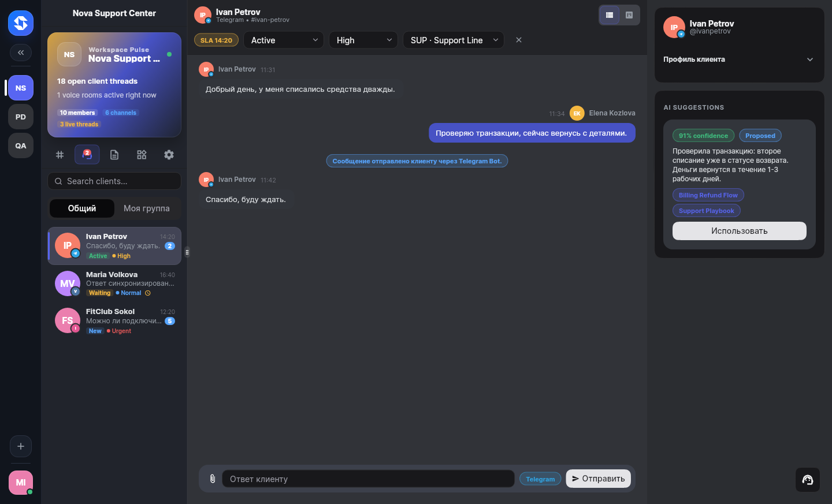The height and width of the screenshot is (504, 832).
Task: Click the Отправить send button
Action: tap(598, 479)
